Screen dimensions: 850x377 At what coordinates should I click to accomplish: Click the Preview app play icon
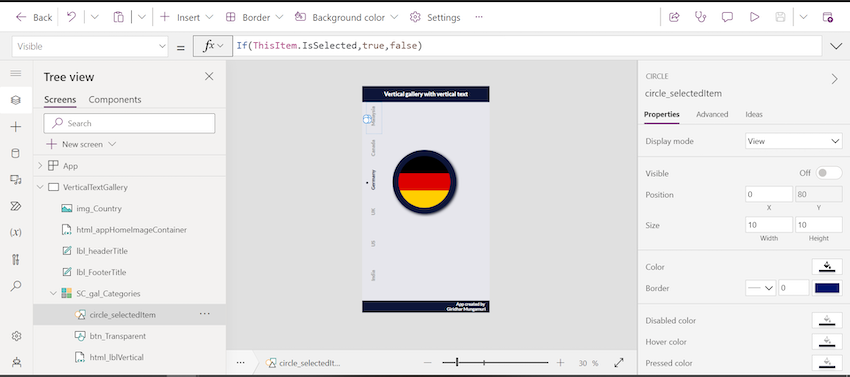pos(755,17)
